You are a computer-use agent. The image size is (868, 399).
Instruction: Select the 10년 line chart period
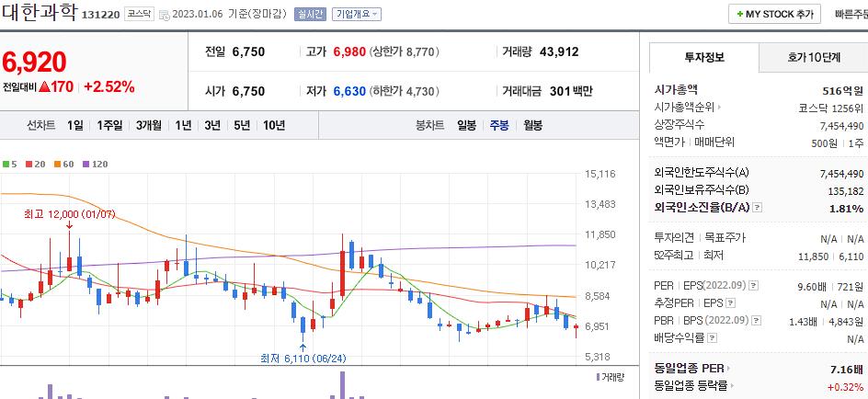pos(274,126)
